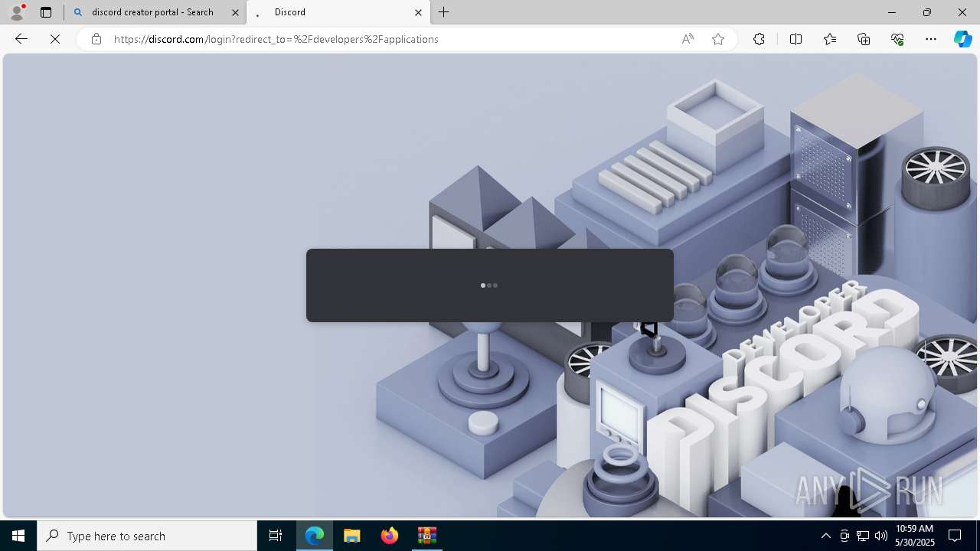View site information lock icon
This screenshot has width=980, height=551.
click(96, 39)
